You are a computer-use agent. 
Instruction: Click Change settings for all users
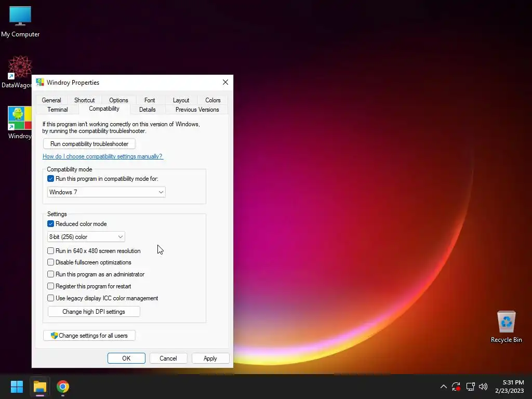(89, 336)
